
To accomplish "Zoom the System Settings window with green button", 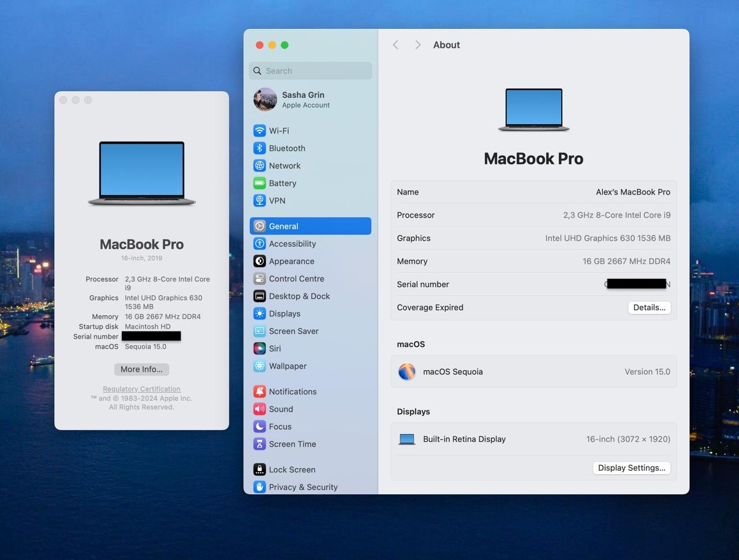I will pyautogui.click(x=285, y=45).
